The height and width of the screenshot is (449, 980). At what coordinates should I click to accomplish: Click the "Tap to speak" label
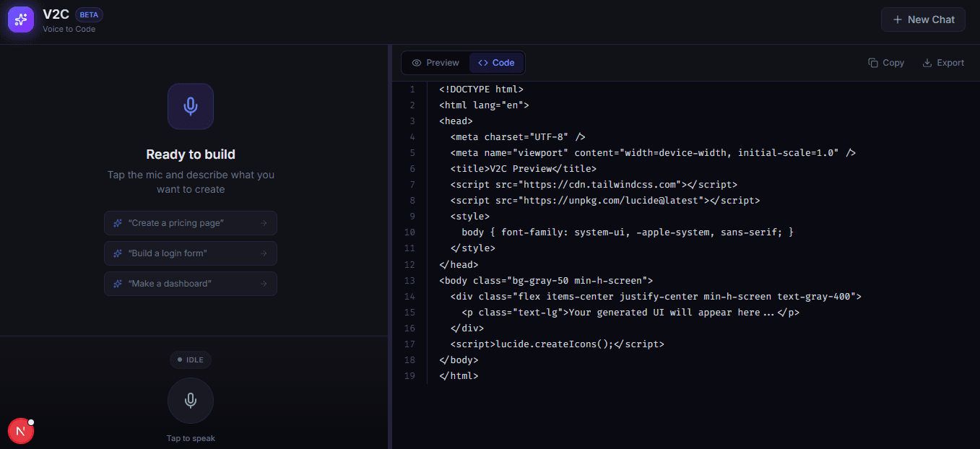pyautogui.click(x=191, y=438)
